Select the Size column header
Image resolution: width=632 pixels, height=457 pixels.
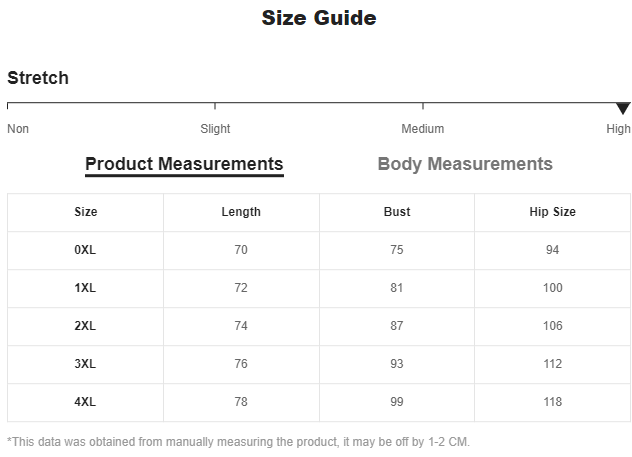(x=86, y=212)
